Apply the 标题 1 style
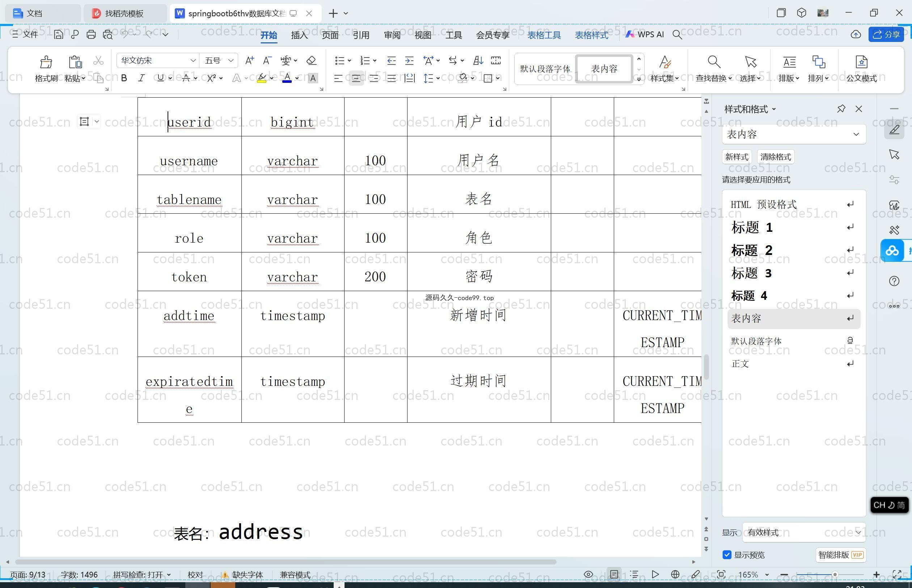The width and height of the screenshot is (912, 588). tap(794, 227)
